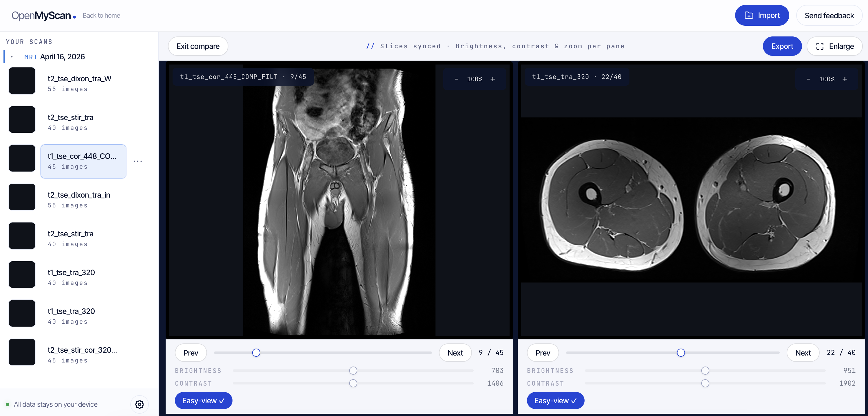Viewport: 868px width, 416px height.
Task: Click the right pane 22 / 40 counter
Action: pos(841,352)
